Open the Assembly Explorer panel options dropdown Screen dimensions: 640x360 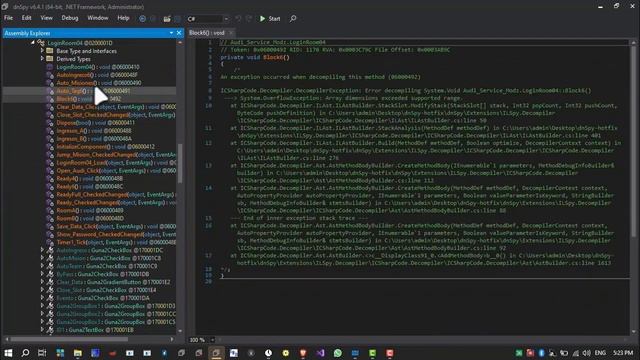(171, 33)
